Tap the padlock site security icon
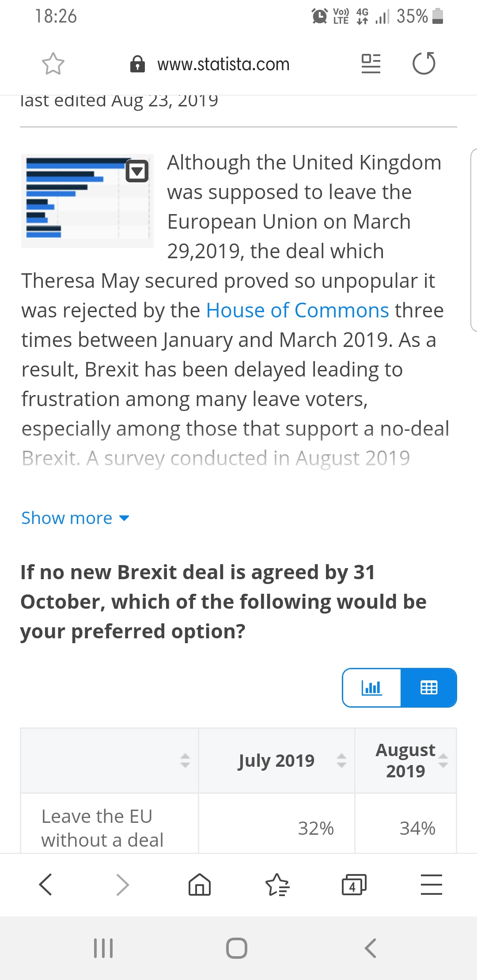The width and height of the screenshot is (477, 980). click(137, 64)
